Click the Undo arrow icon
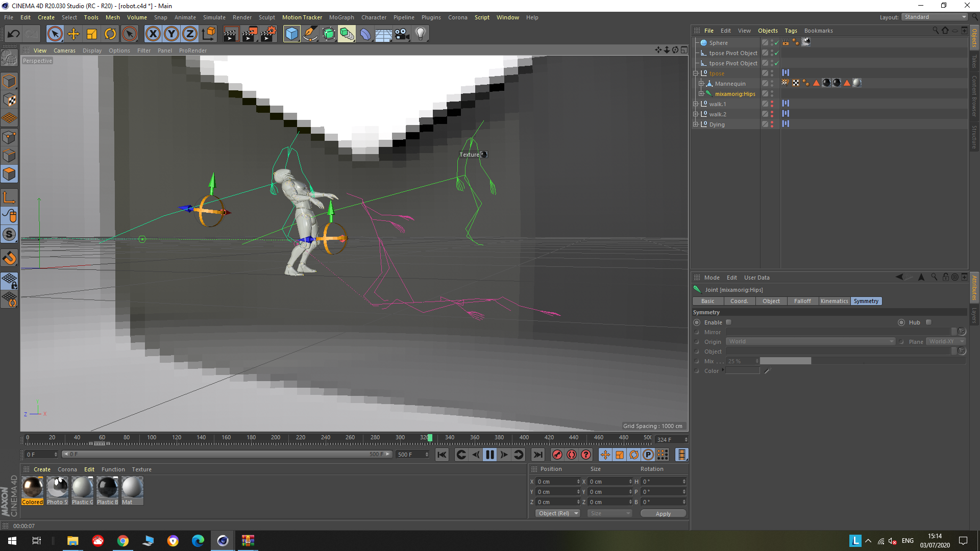This screenshot has height=551, width=980. click(14, 34)
